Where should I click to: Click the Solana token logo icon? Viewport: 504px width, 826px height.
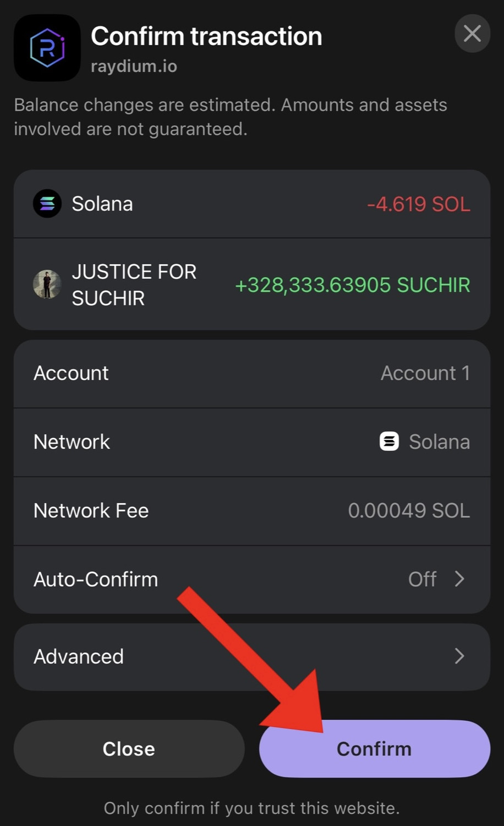[x=47, y=204]
